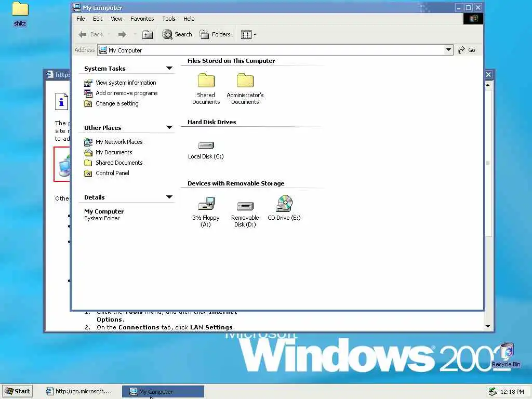The height and width of the screenshot is (399, 532).
Task: Click Change a setting link
Action: [117, 103]
